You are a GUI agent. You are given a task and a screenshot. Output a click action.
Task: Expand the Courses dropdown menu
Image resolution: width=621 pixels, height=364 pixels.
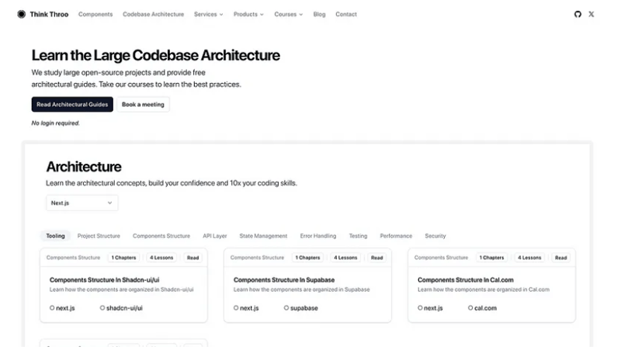289,14
